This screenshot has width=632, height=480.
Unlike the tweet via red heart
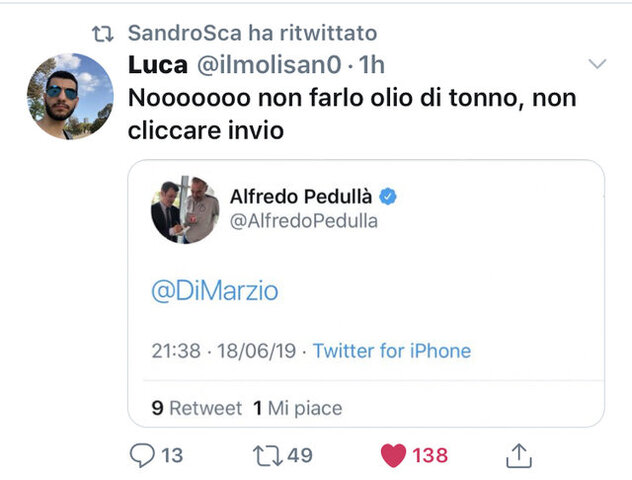[x=395, y=455]
